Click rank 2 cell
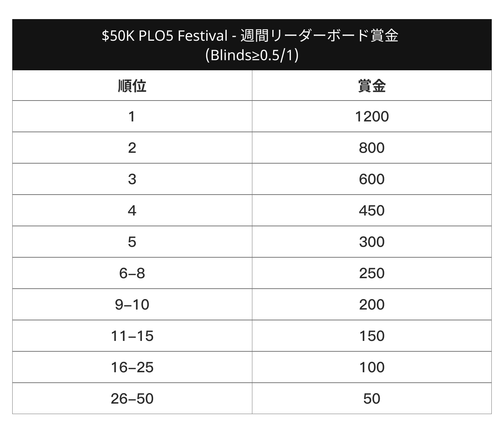The image size is (504, 440). tap(132, 148)
